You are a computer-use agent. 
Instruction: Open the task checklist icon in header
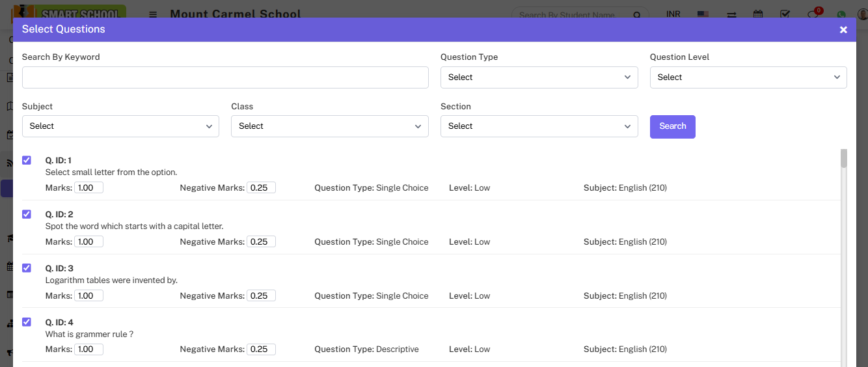(x=785, y=14)
